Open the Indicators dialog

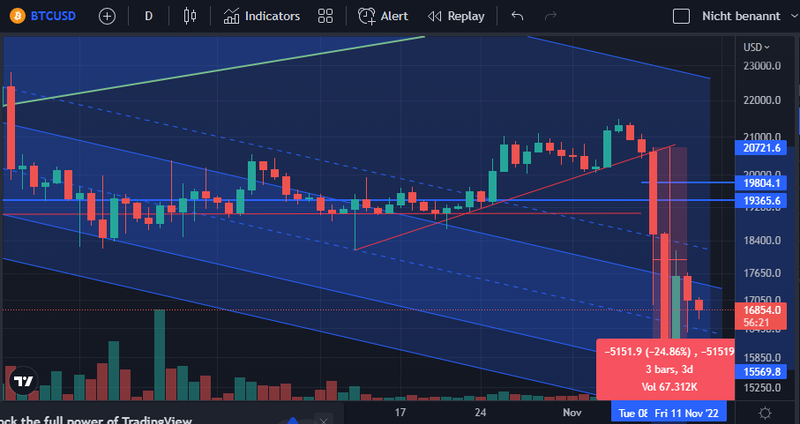click(261, 16)
